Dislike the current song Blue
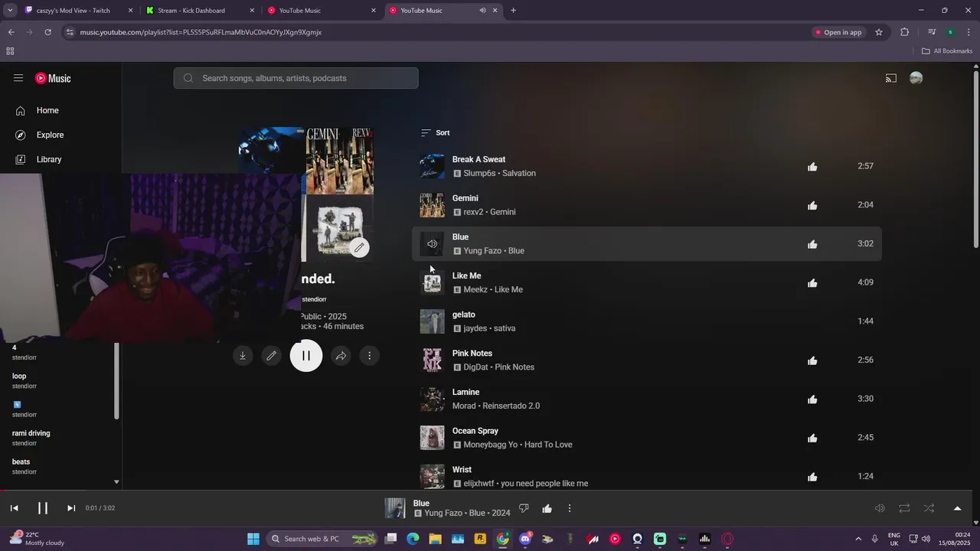 point(524,508)
